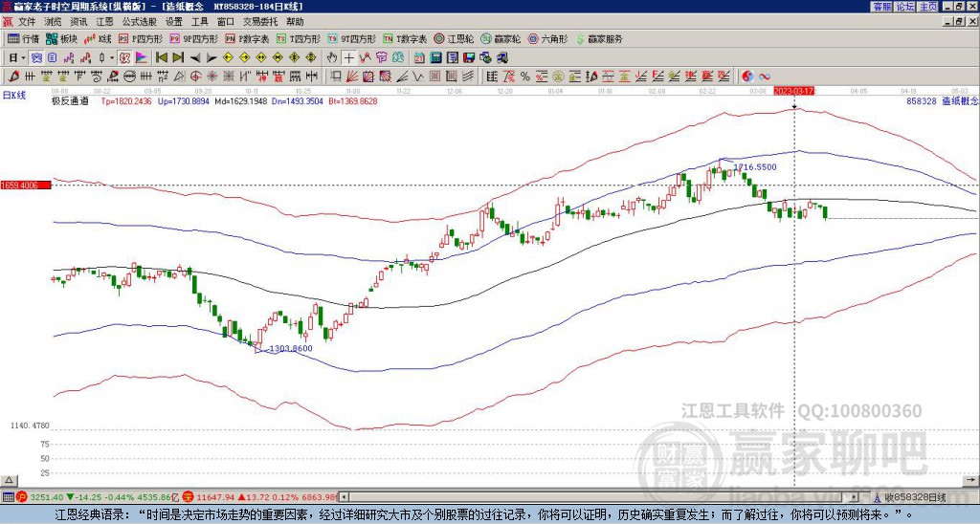Image resolution: width=980 pixels, height=524 pixels.
Task: Click the calendar date icon
Action: [419, 58]
